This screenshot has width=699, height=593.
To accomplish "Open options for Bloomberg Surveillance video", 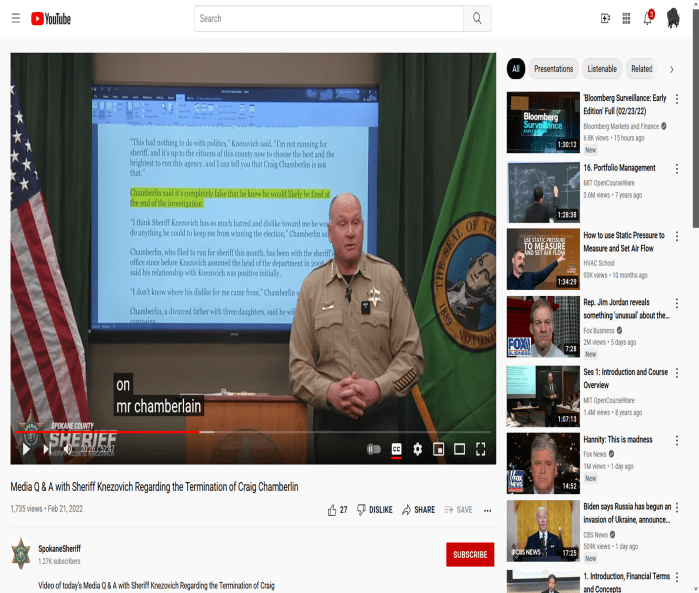I will [x=677, y=99].
